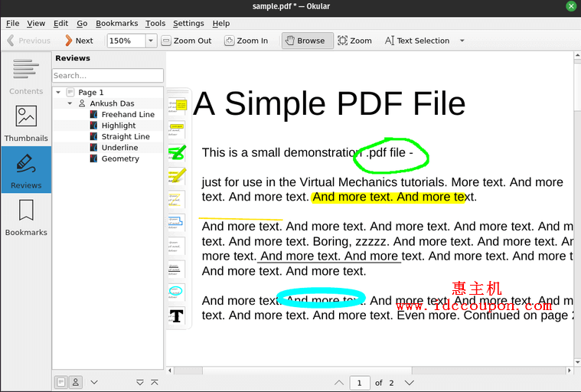The height and width of the screenshot is (392, 581).
Task: Select the yellow pop-up note annotation tool
Action: pyautogui.click(x=178, y=105)
